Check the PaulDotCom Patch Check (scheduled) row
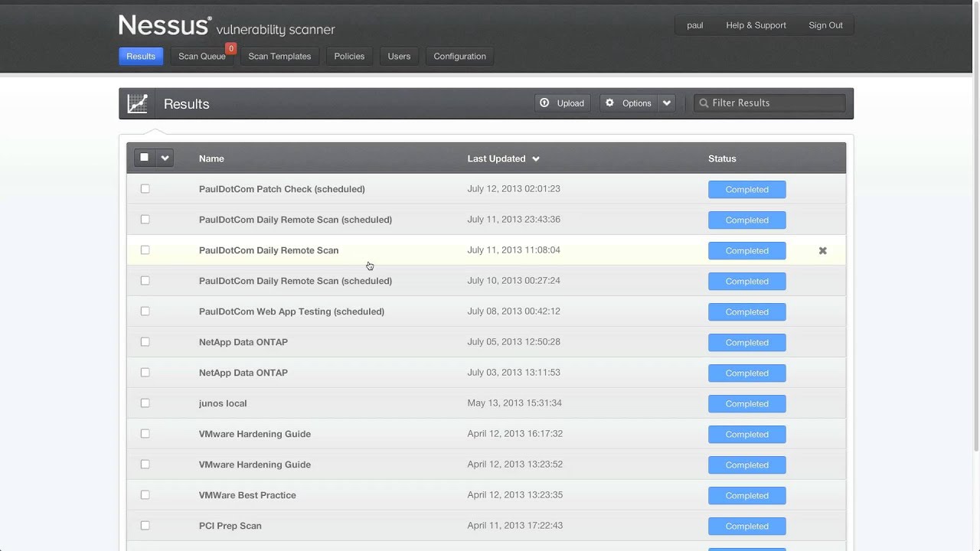The height and width of the screenshot is (551, 980). pyautogui.click(x=145, y=188)
